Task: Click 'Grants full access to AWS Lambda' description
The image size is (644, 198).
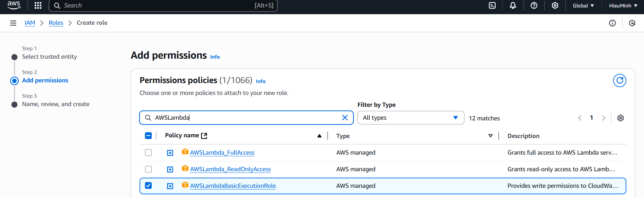Action: [563, 153]
